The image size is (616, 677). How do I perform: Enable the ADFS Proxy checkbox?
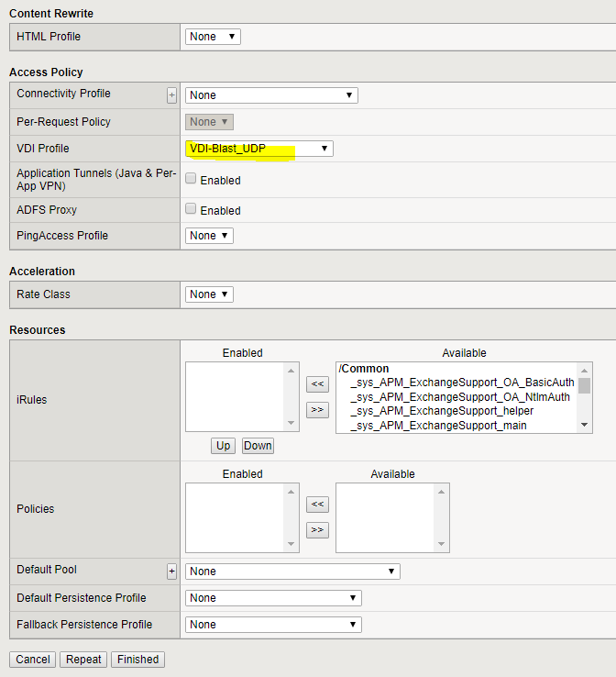click(x=191, y=209)
